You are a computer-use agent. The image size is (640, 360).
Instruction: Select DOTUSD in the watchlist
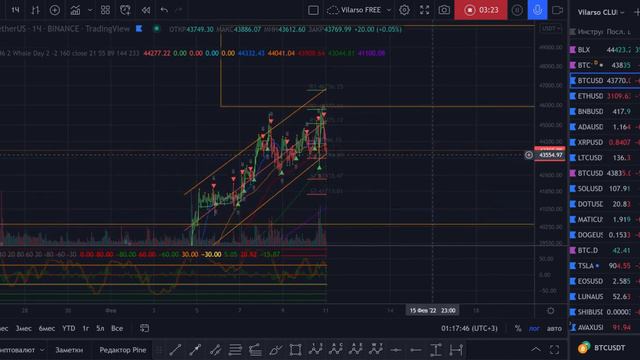(x=604, y=204)
